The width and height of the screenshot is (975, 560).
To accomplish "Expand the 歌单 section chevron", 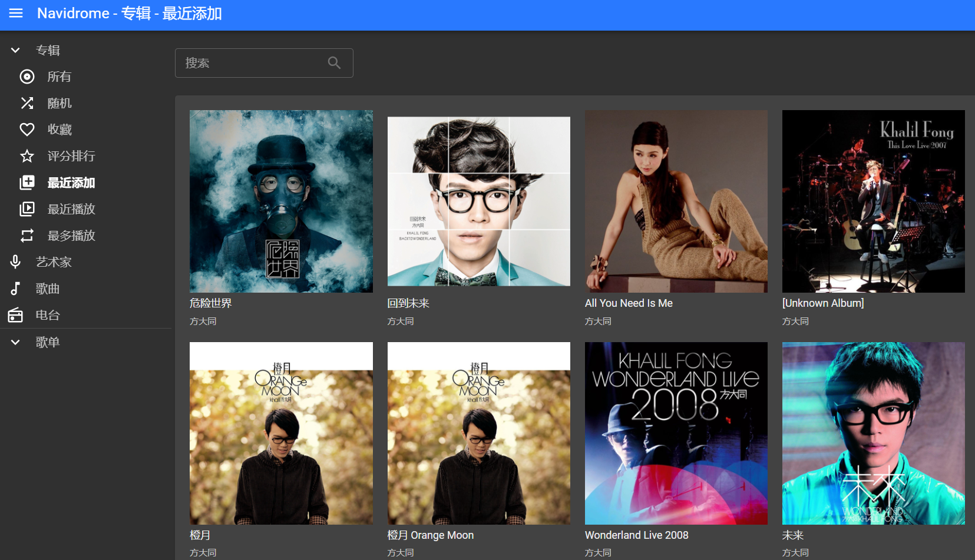I will pyautogui.click(x=15, y=342).
